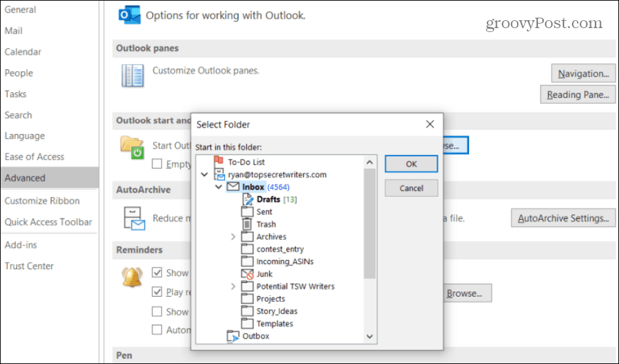Screen dimensions: 619x364
Task: Select the Sent folder name
Action: (x=264, y=212)
